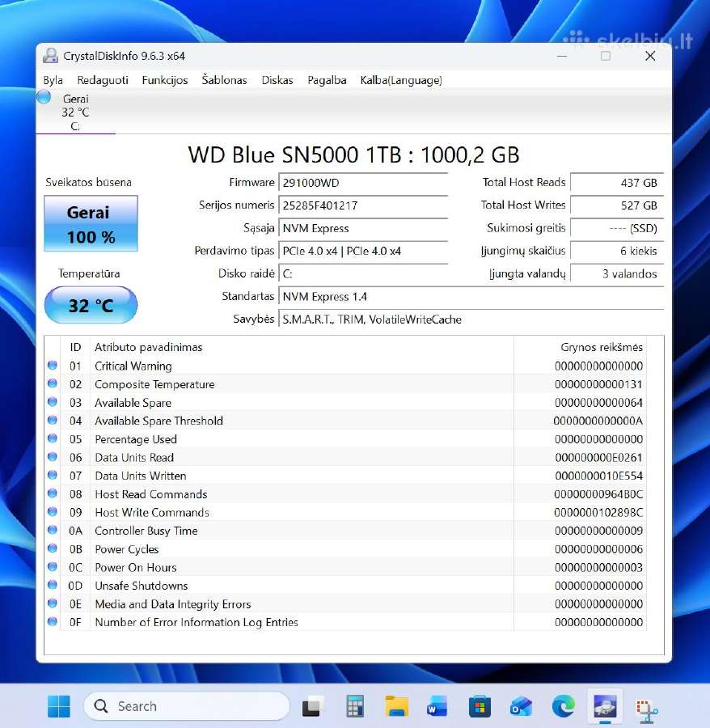Select the Power Cycles attribute name

pos(127,549)
